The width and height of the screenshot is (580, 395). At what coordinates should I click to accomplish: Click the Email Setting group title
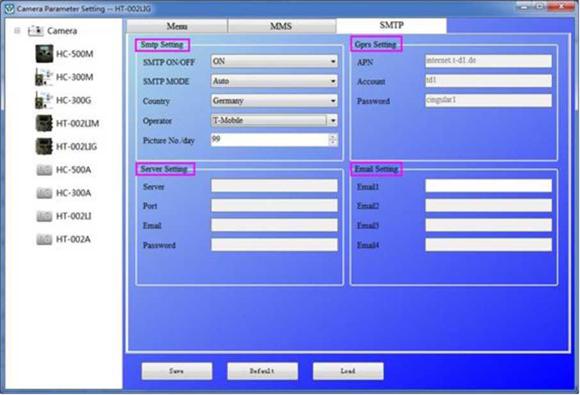(377, 169)
